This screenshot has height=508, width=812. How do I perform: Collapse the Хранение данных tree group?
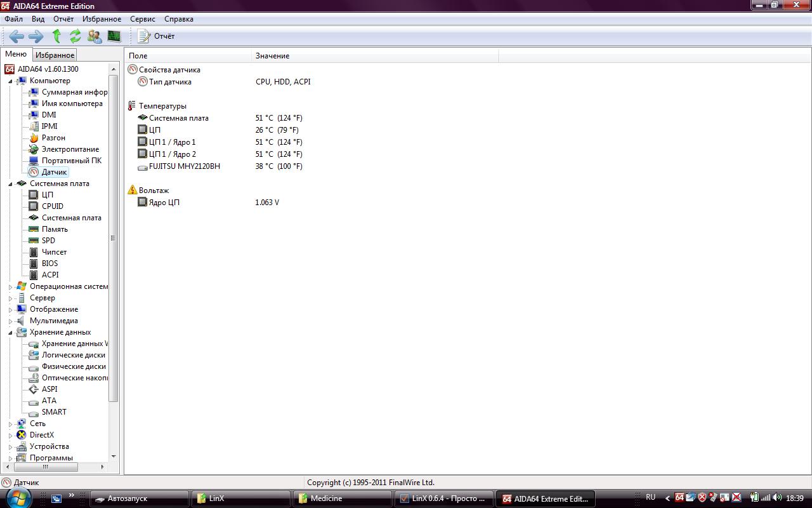(10, 332)
